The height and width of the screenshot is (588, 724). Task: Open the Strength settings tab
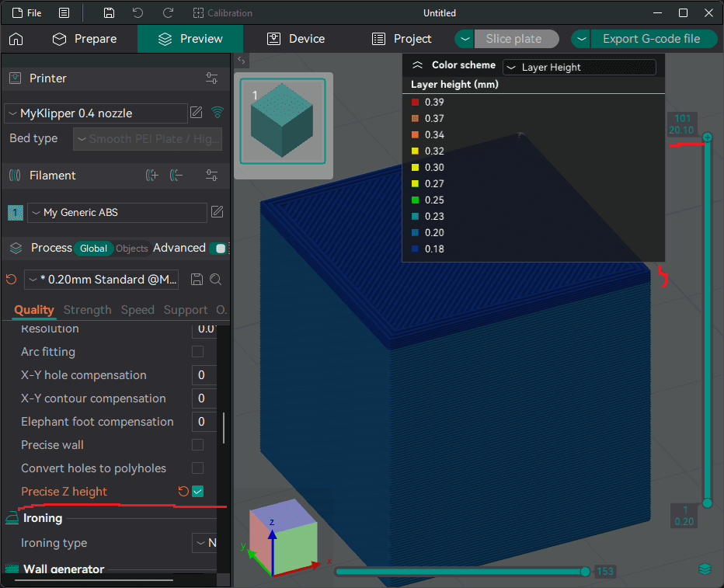[87, 310]
